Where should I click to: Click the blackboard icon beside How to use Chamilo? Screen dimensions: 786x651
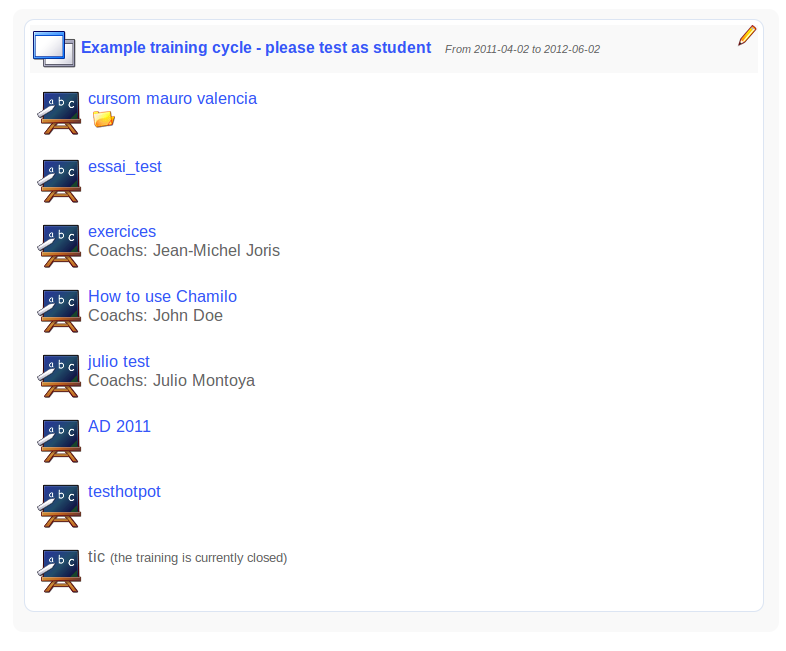pos(60,310)
